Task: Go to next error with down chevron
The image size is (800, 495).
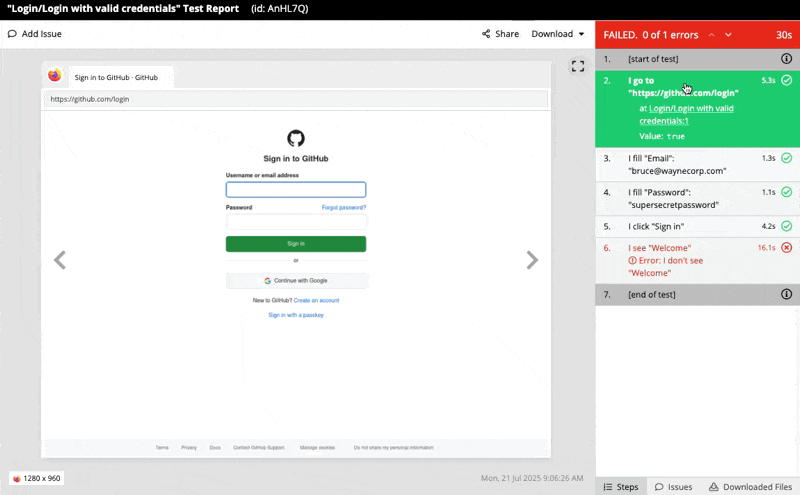Action: 728,35
